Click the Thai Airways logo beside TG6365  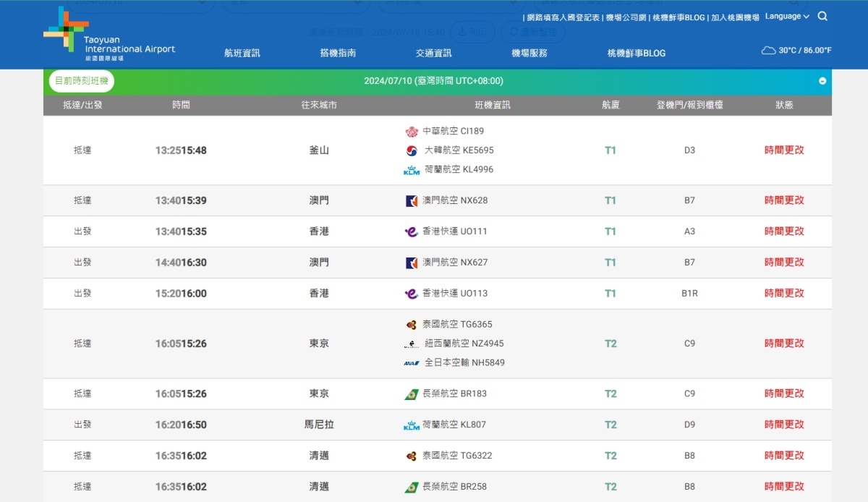click(412, 325)
